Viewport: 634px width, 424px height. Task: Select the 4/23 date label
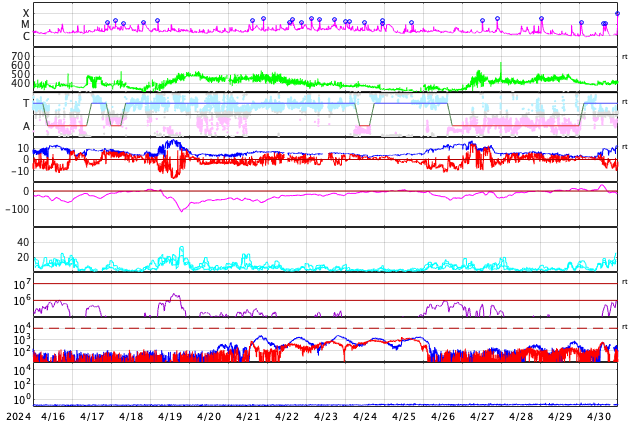point(326,416)
